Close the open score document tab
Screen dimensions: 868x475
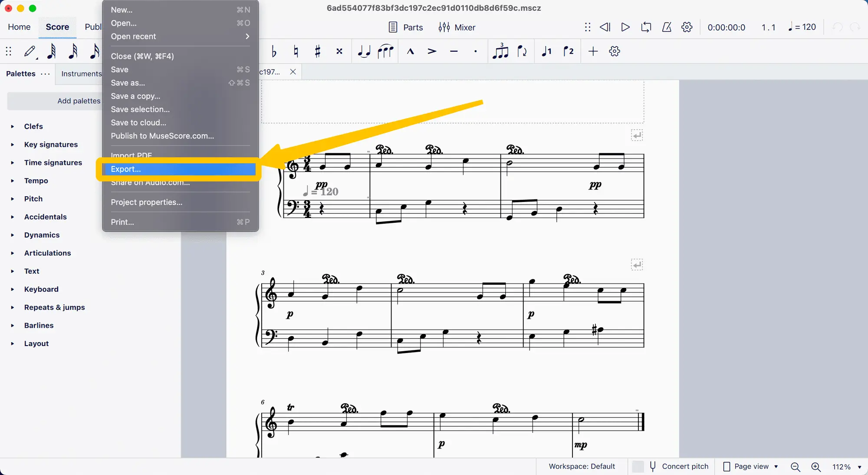pyautogui.click(x=293, y=72)
